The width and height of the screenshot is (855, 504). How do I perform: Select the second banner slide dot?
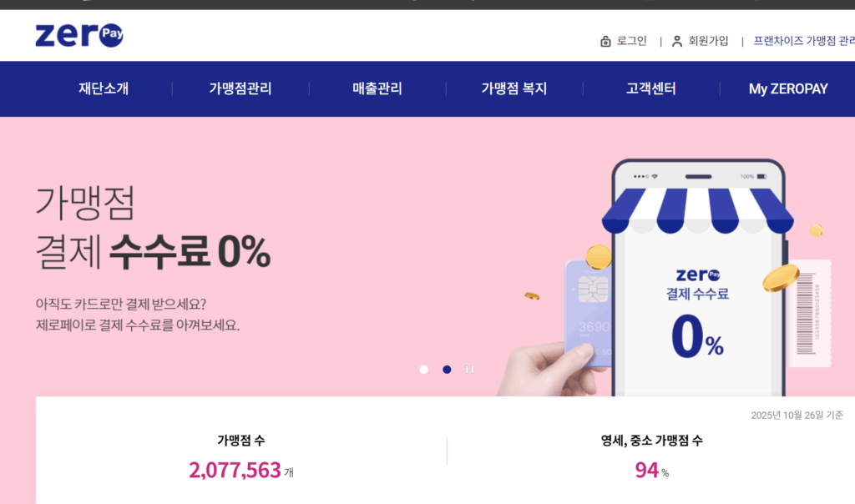[x=447, y=370]
